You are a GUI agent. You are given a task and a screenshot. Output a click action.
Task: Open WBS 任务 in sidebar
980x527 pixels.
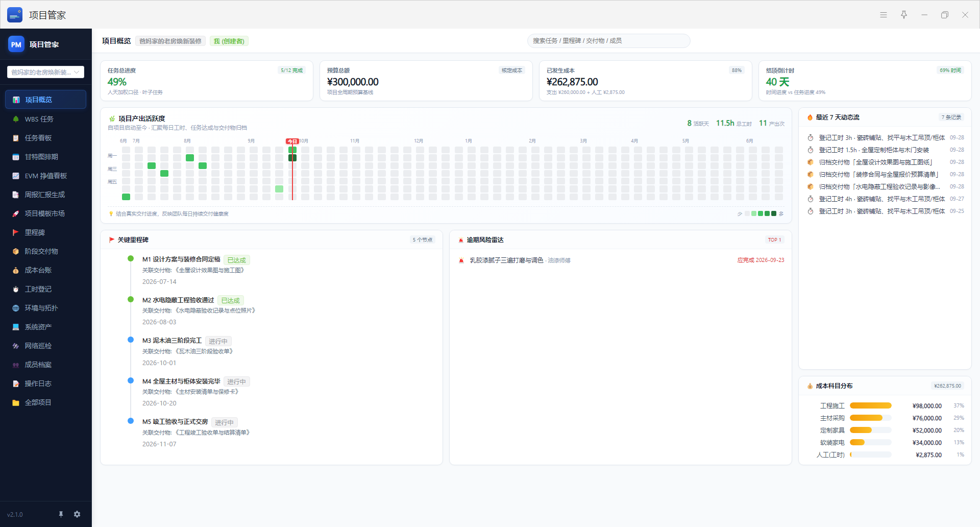[x=45, y=119]
